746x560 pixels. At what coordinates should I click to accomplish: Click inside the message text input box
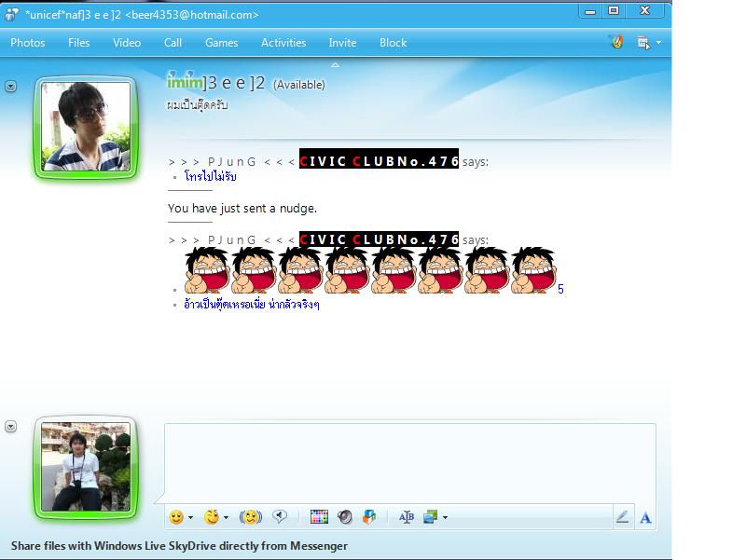[410, 461]
